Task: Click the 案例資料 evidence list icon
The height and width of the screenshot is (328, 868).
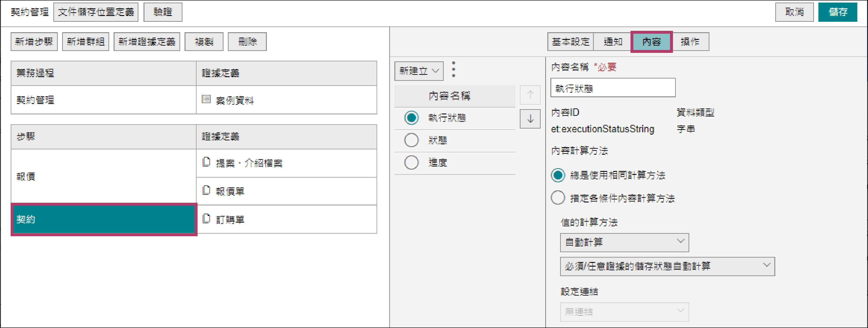Action: [x=206, y=99]
